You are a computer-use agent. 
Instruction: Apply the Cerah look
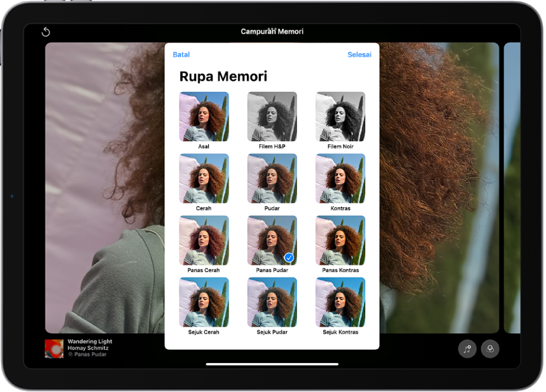click(x=204, y=178)
